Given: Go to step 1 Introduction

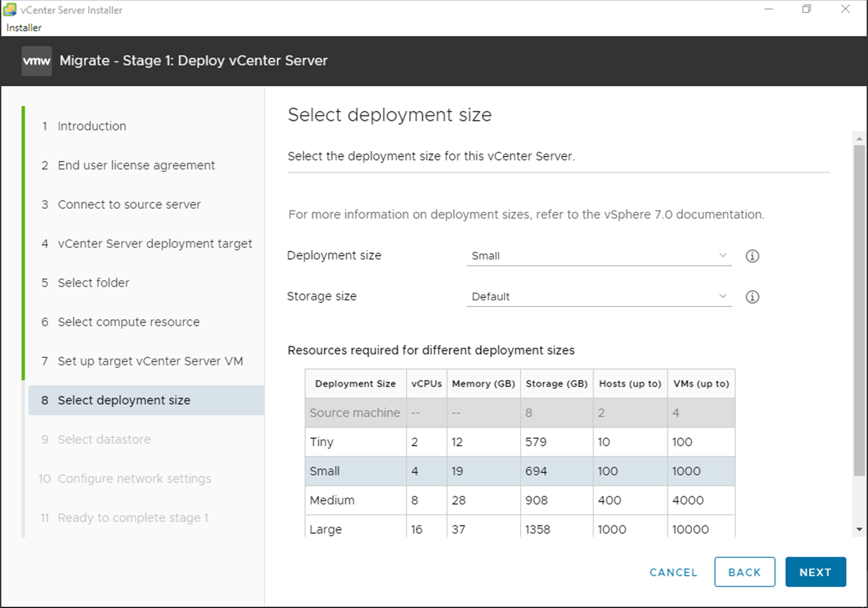Looking at the screenshot, I should 92,126.
